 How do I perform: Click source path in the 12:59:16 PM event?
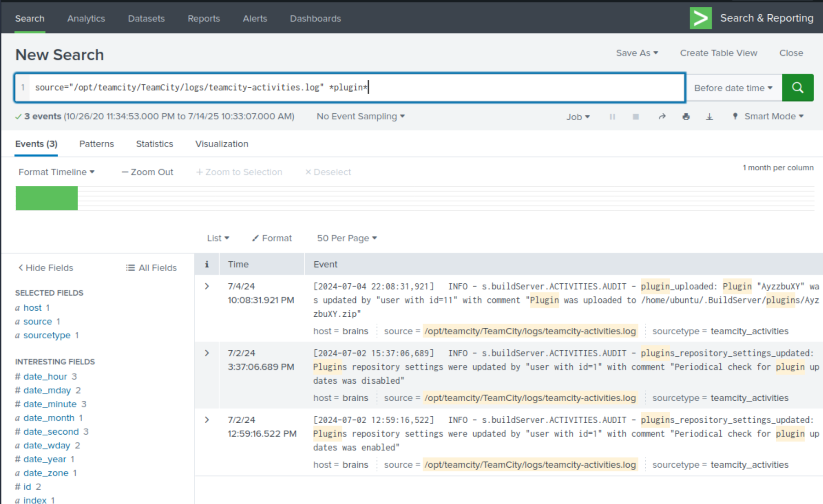coord(530,465)
